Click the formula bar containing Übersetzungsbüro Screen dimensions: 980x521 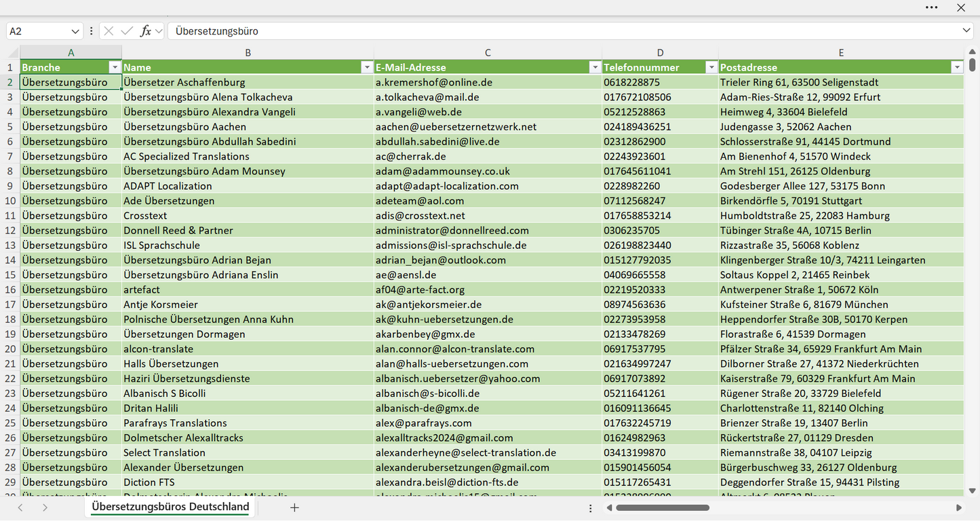click(564, 31)
